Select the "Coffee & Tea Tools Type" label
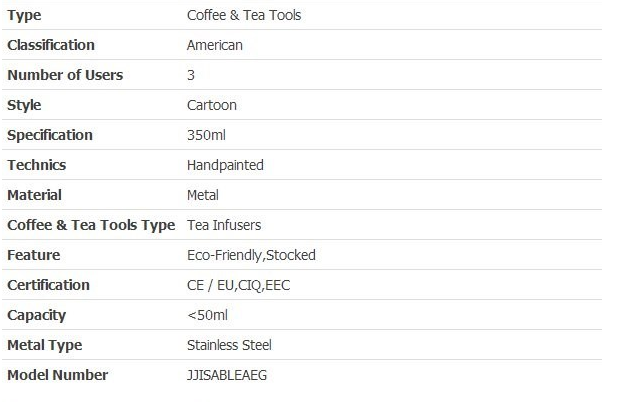This screenshot has height=402, width=619. 91,225
